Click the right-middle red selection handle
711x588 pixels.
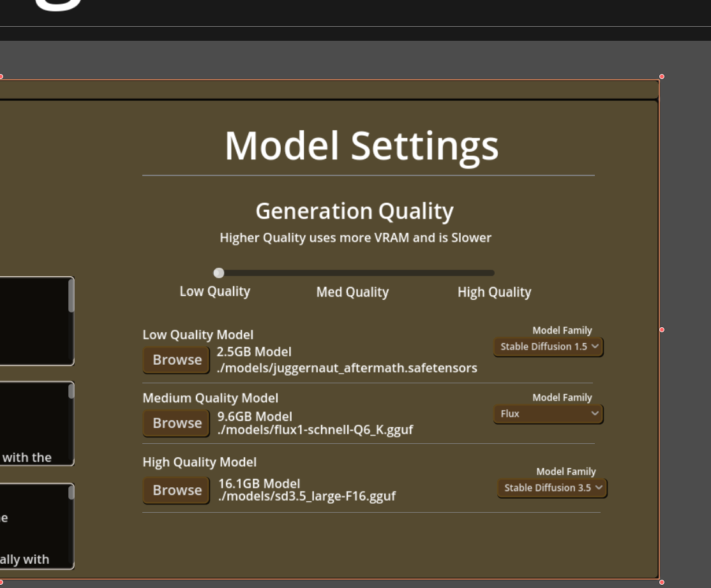coord(662,330)
